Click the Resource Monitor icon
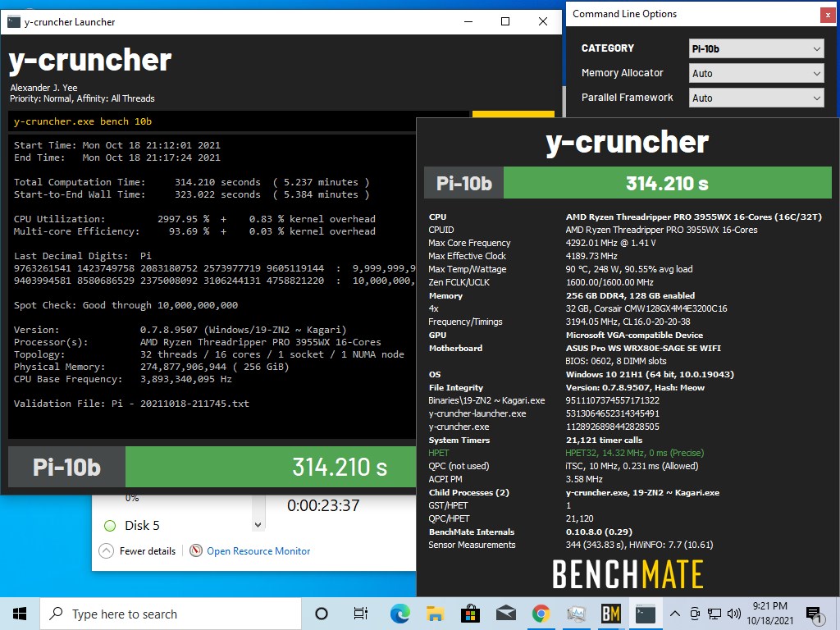Image resolution: width=840 pixels, height=630 pixels. (196, 550)
